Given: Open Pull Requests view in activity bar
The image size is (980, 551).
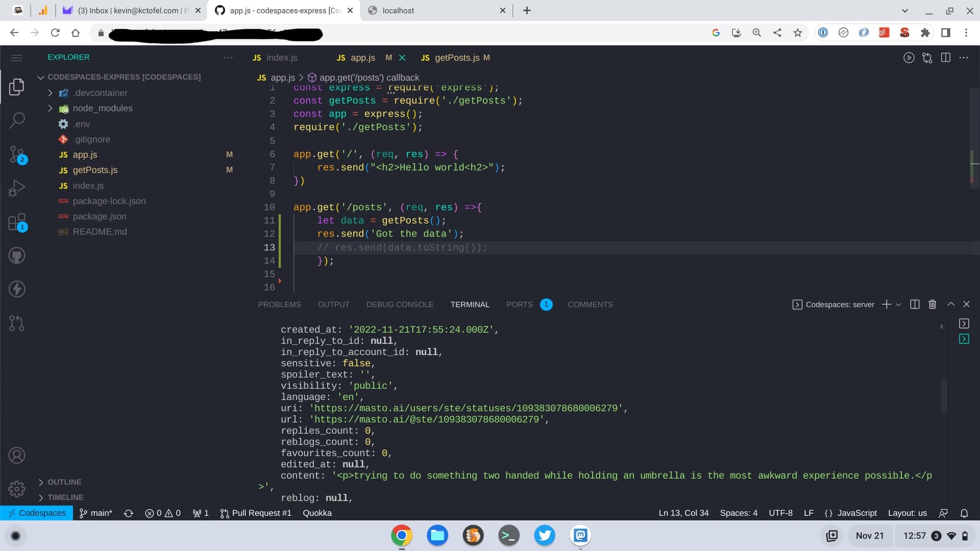Looking at the screenshot, I should 17,323.
